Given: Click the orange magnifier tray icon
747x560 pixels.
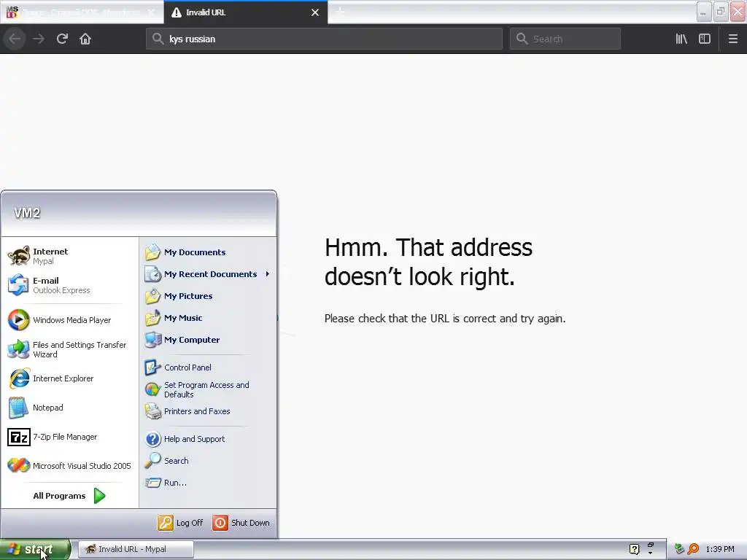Looking at the screenshot, I should pyautogui.click(x=693, y=549).
